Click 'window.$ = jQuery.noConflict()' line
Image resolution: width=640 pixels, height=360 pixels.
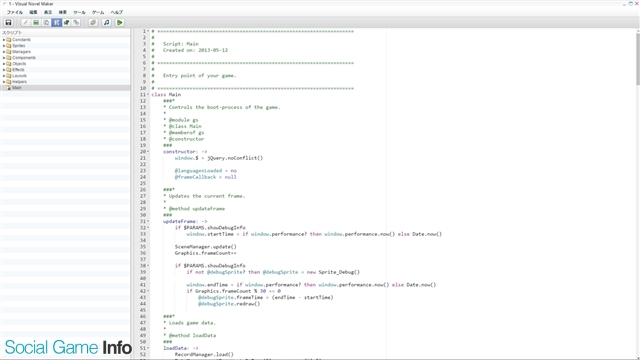click(219, 158)
